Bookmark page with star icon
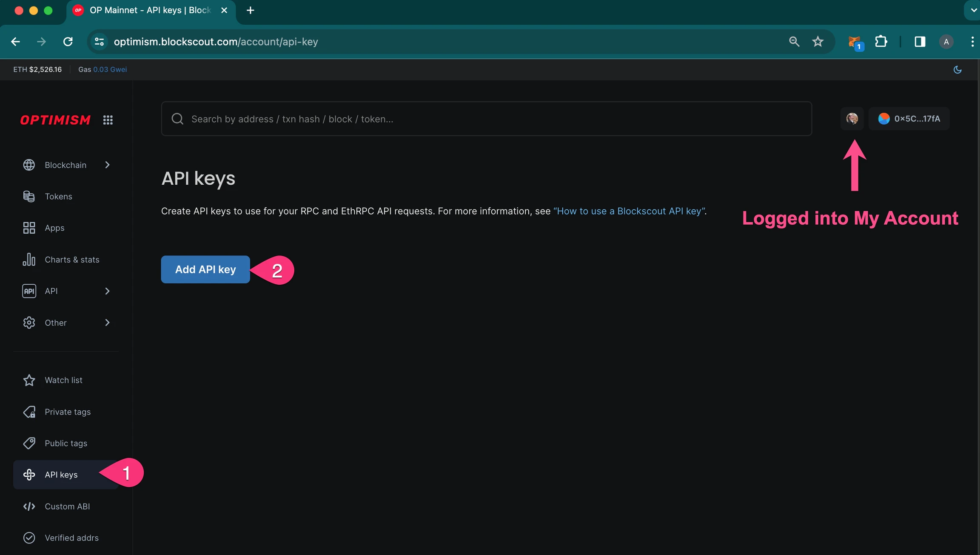The height and width of the screenshot is (555, 980). click(x=818, y=42)
